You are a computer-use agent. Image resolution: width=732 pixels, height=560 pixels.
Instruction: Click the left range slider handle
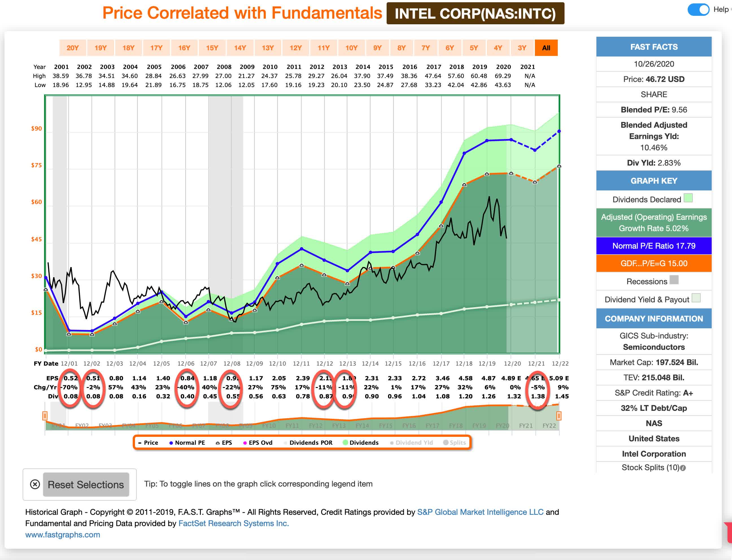45,416
